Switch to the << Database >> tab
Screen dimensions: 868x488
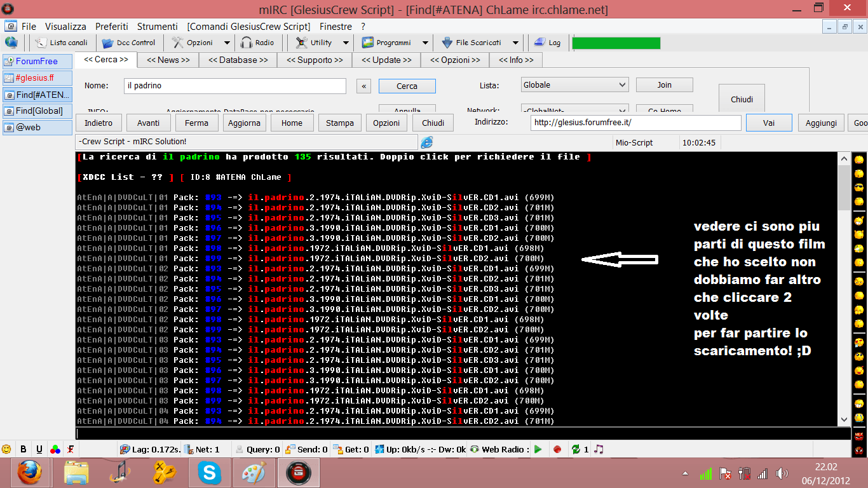(238, 60)
